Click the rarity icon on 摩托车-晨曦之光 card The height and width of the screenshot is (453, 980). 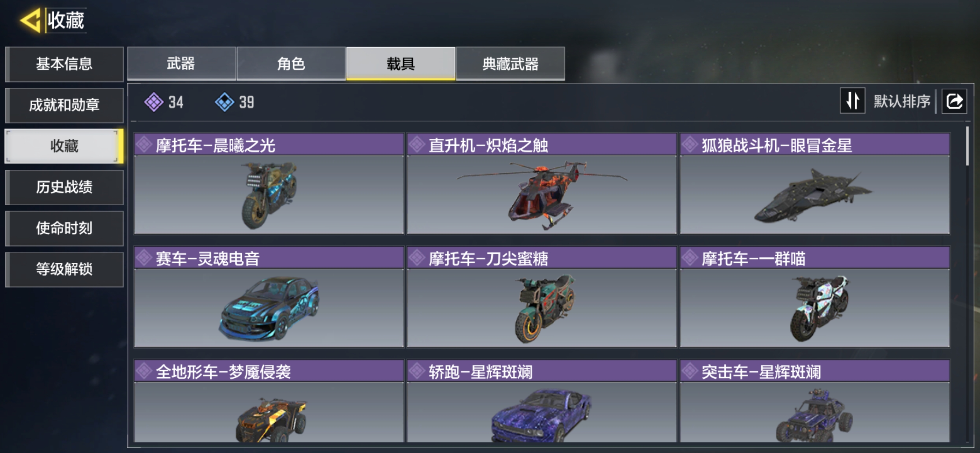[x=145, y=145]
